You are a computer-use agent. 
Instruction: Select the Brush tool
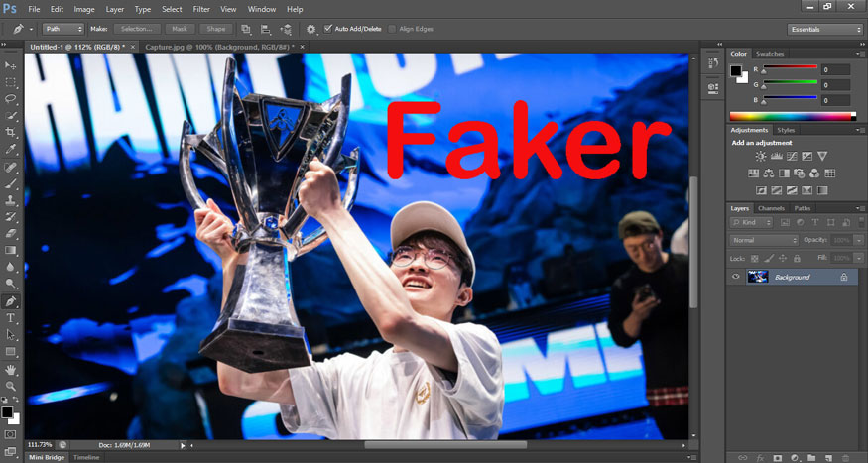tap(11, 183)
